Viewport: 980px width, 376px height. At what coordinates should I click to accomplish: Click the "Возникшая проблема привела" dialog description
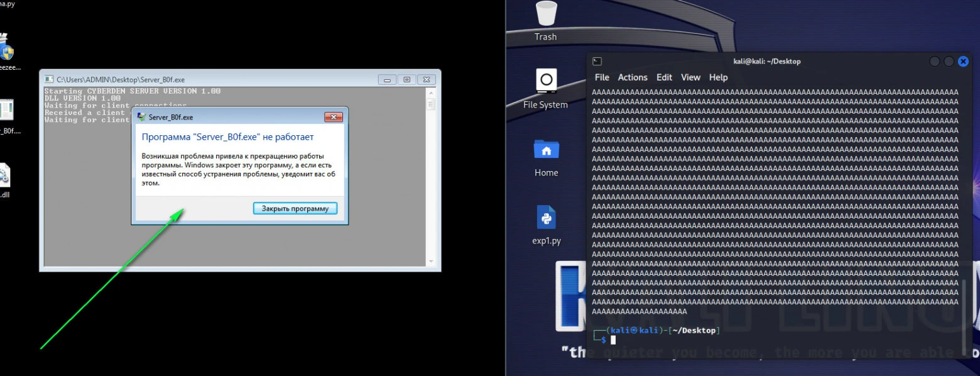click(239, 169)
